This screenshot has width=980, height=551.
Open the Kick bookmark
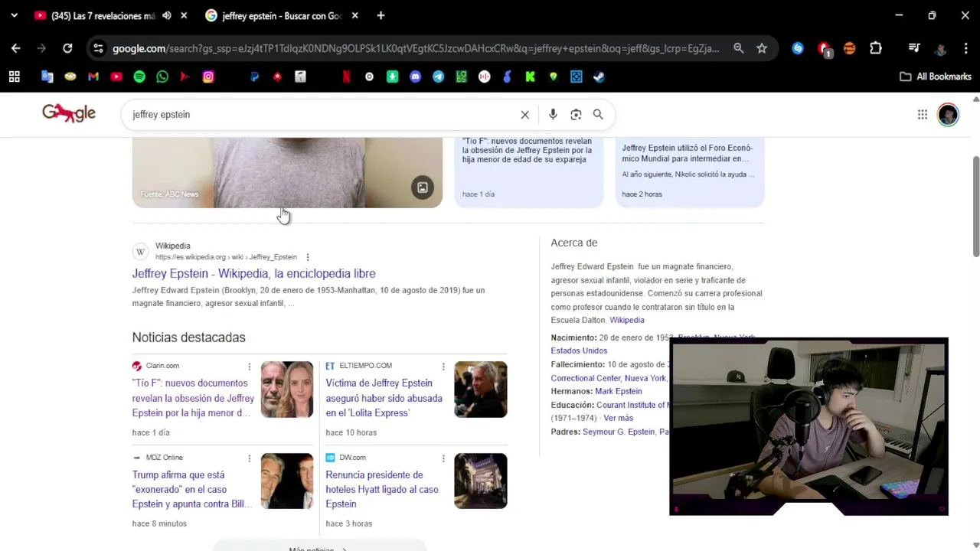[530, 77]
